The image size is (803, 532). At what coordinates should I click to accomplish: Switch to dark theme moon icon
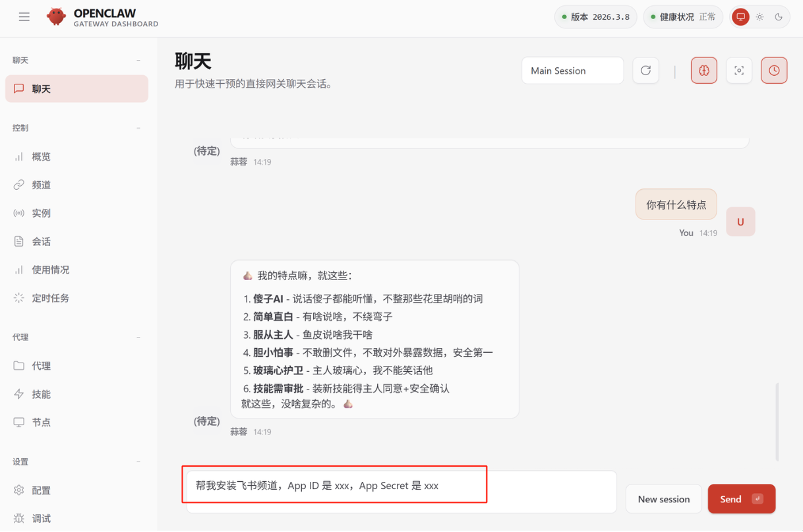pos(779,17)
